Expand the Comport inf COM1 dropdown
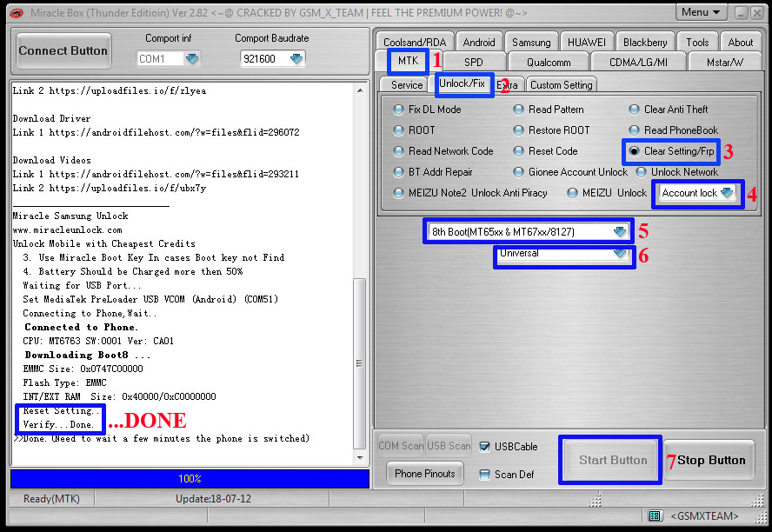The width and height of the screenshot is (772, 532). [x=191, y=59]
